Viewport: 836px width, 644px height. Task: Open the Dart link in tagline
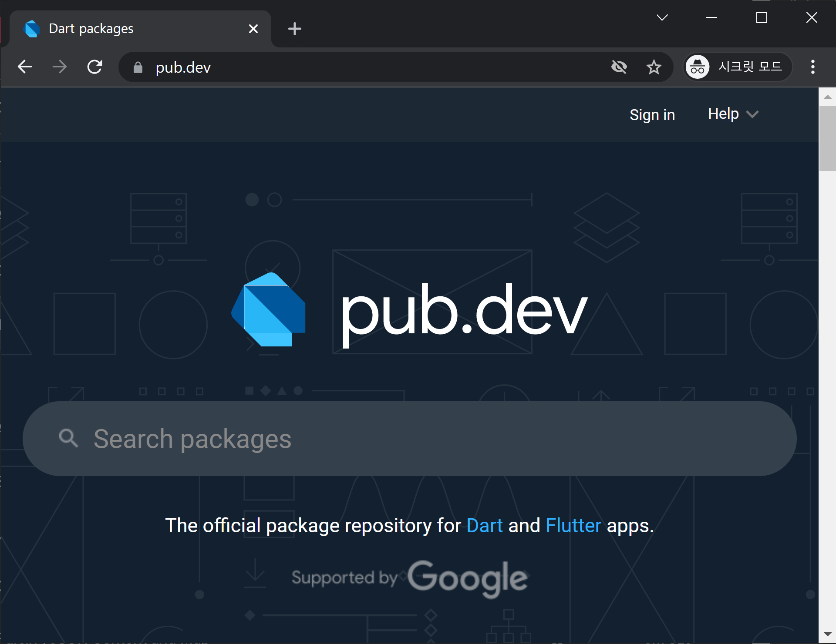click(484, 526)
